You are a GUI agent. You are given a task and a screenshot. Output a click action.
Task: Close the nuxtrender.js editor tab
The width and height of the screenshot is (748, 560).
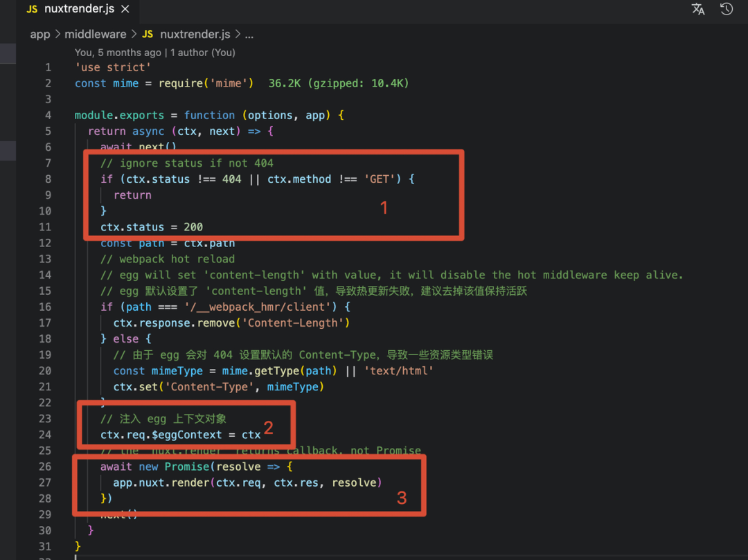(x=125, y=10)
